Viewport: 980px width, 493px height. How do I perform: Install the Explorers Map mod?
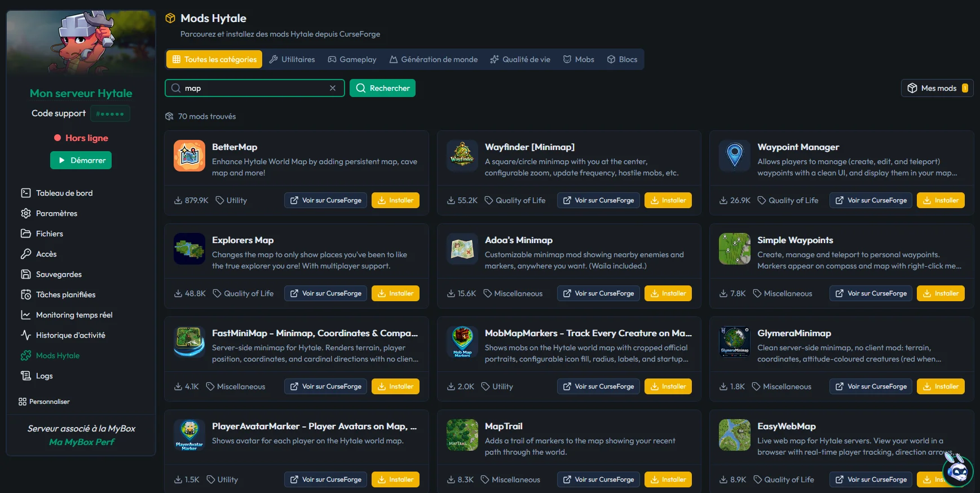click(395, 293)
